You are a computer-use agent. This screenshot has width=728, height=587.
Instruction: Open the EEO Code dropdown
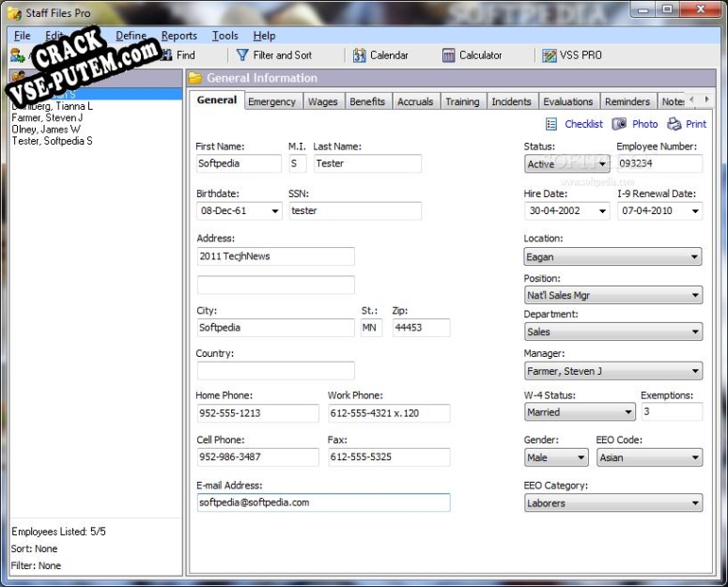tap(649, 457)
